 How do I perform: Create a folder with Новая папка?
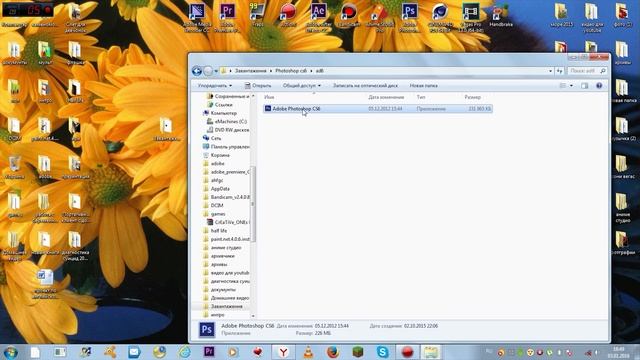423,86
